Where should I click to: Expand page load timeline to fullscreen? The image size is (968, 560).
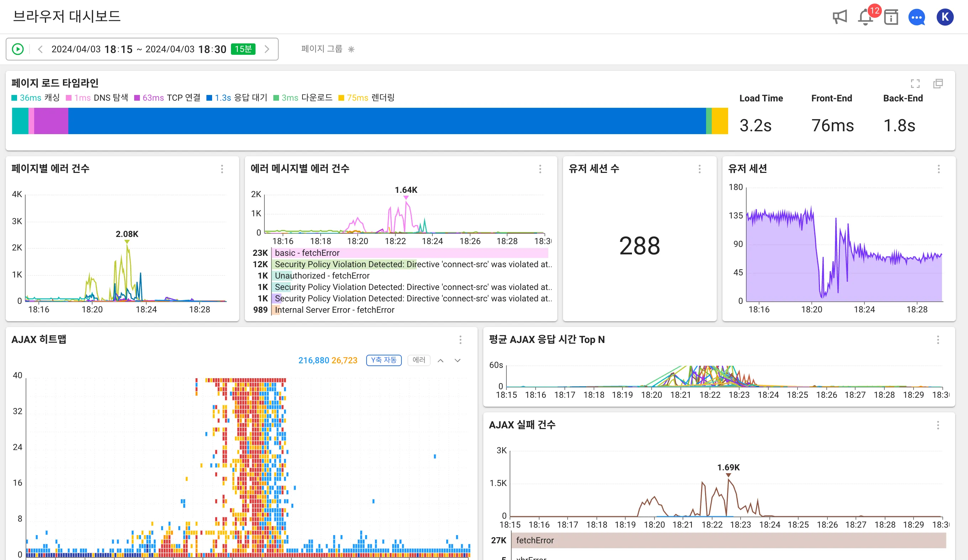(915, 83)
